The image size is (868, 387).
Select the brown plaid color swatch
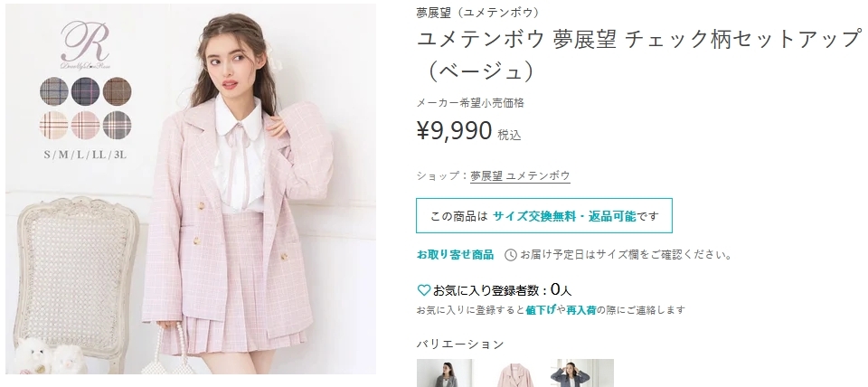point(117,91)
